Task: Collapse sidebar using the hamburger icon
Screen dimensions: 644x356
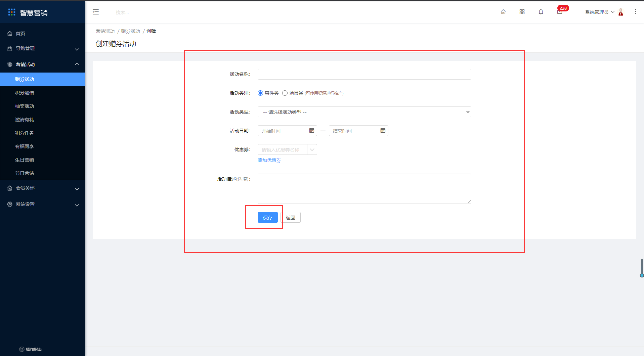Action: (96, 12)
